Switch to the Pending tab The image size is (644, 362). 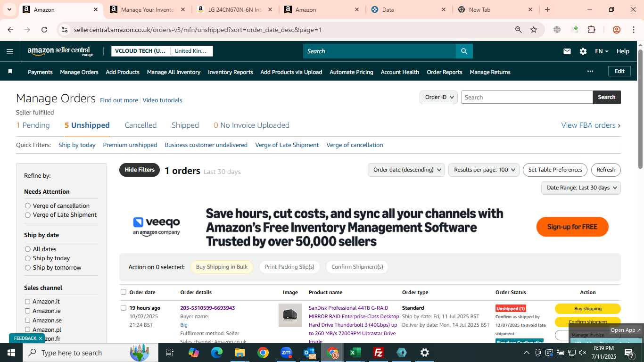(x=33, y=125)
